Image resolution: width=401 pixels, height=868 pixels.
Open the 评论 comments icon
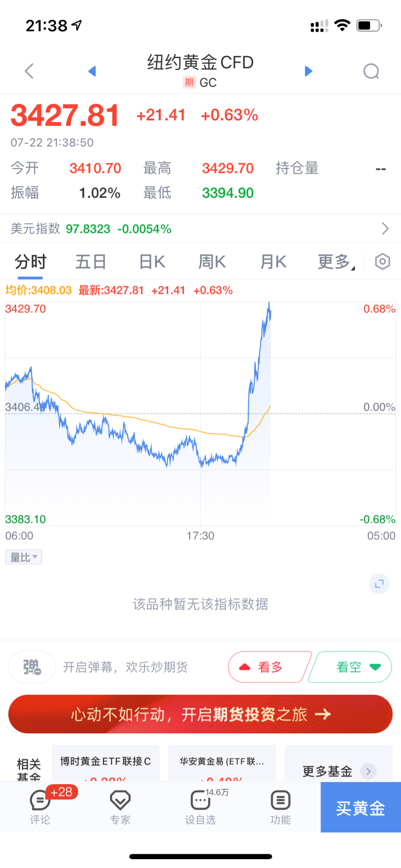(x=40, y=807)
